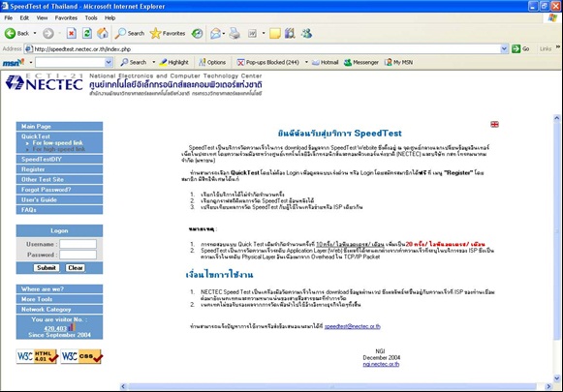Select QuickTest For low-speed link

click(57, 142)
